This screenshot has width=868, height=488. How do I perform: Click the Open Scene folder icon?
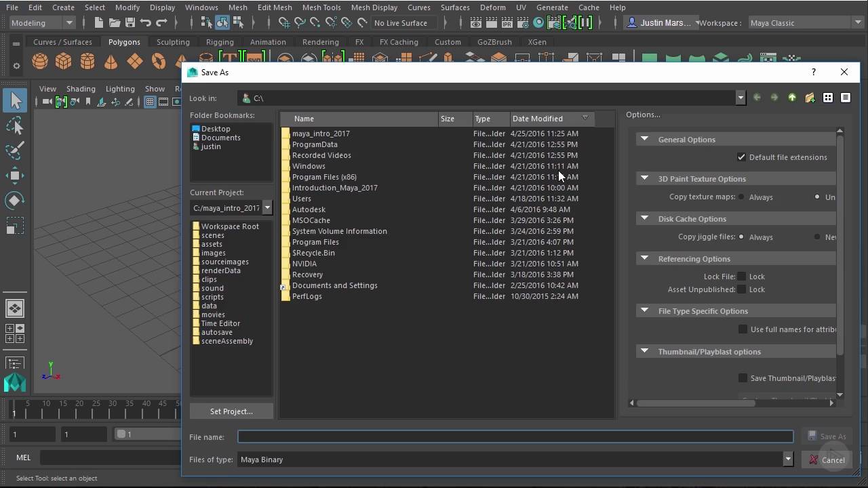(115, 23)
